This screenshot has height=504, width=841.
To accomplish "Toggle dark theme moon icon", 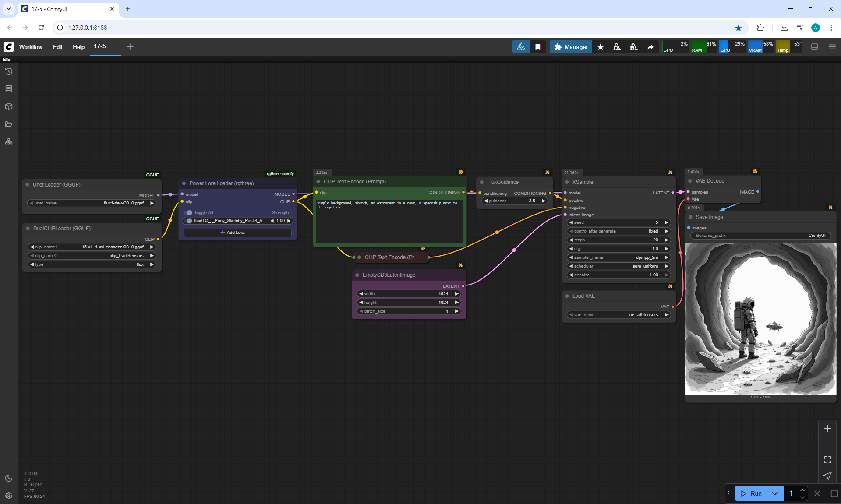I will pyautogui.click(x=9, y=478).
